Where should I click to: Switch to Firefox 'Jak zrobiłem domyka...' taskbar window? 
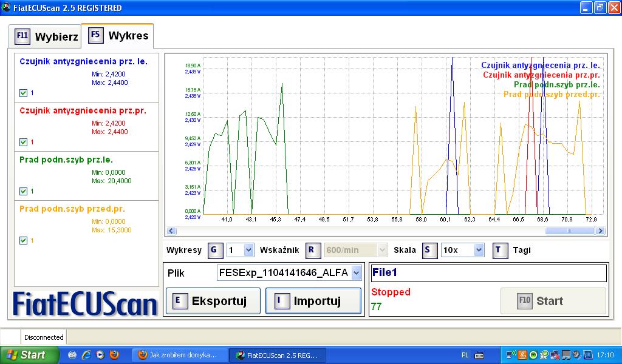point(180,355)
